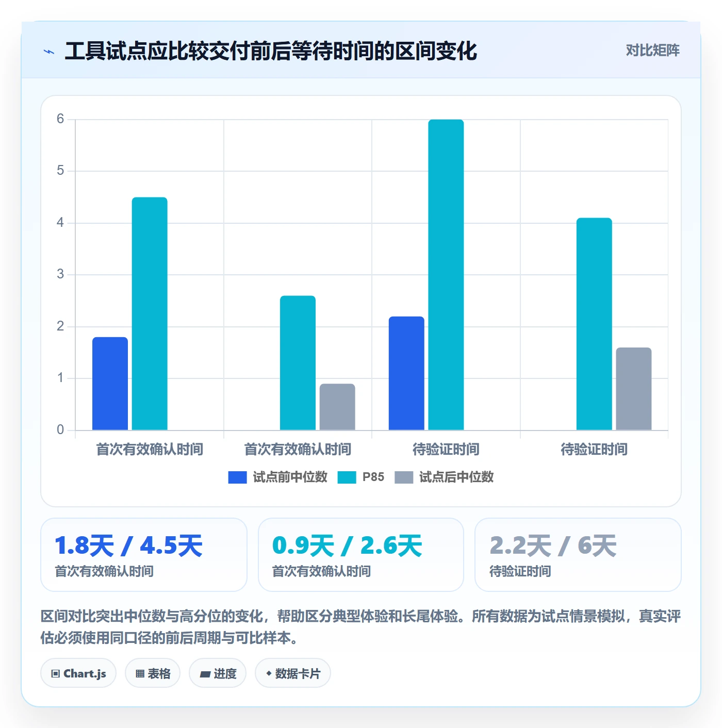
Task: Click the bar icon in 进度 chip
Action: tap(205, 674)
